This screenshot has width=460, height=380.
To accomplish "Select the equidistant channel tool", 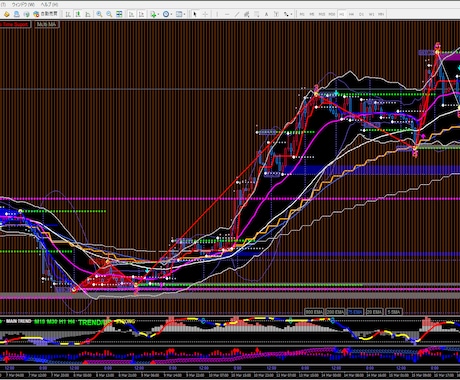I will point(247,14).
